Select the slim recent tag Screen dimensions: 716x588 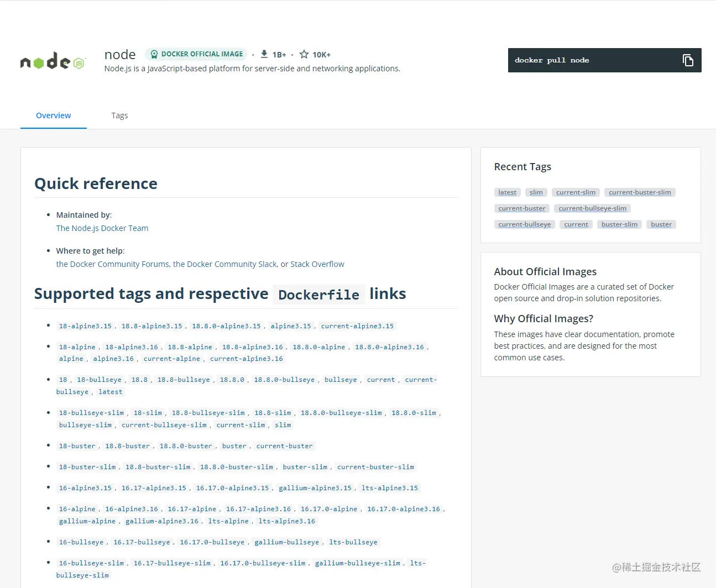[x=536, y=192]
